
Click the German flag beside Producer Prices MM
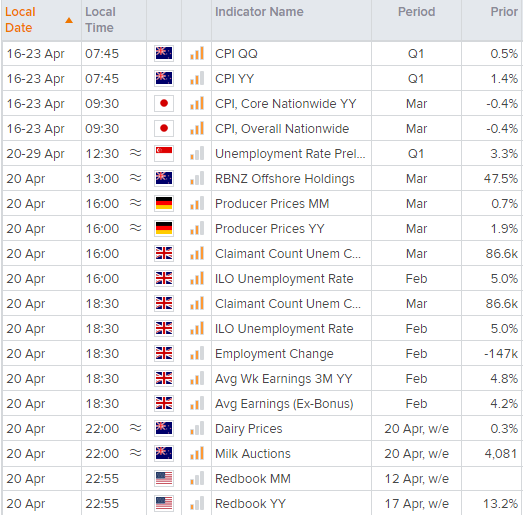pos(164,203)
